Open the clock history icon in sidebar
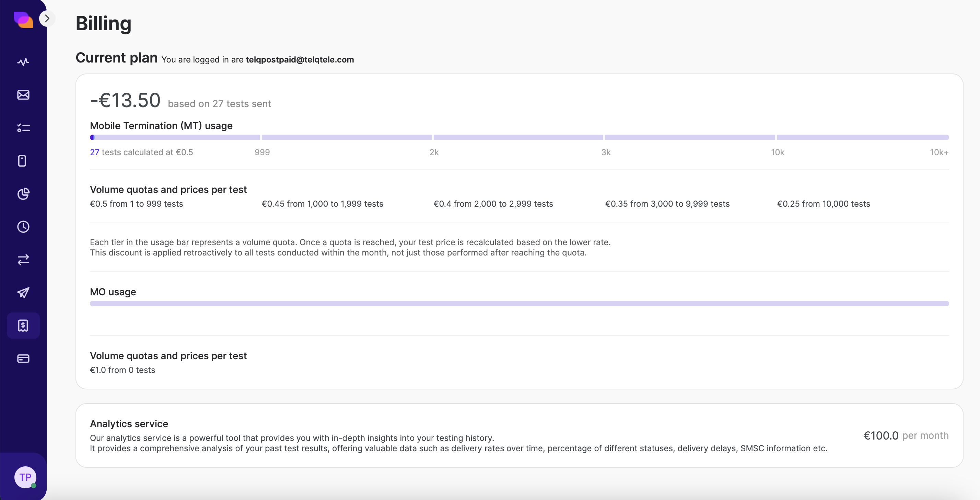This screenshot has height=500, width=980. [23, 227]
